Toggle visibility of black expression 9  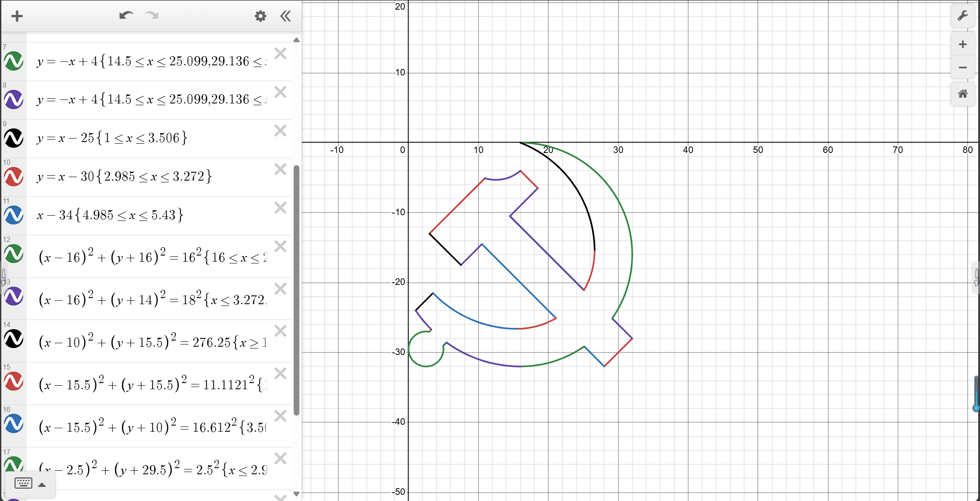tap(14, 138)
